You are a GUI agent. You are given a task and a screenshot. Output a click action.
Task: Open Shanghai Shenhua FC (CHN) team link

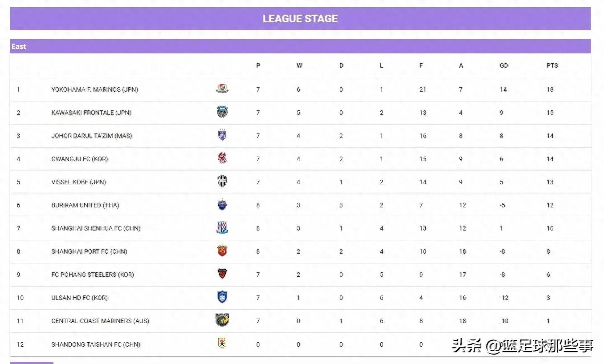(96, 228)
